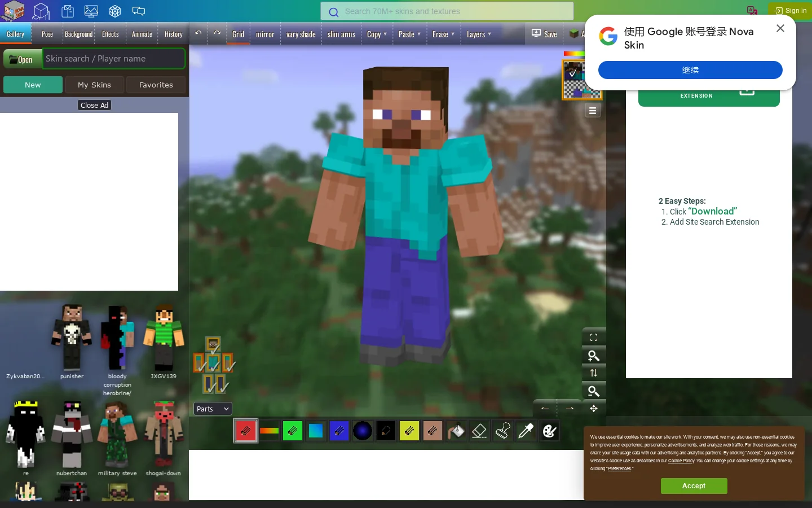Toggle the mirror option
The width and height of the screenshot is (812, 508).
pyautogui.click(x=265, y=34)
